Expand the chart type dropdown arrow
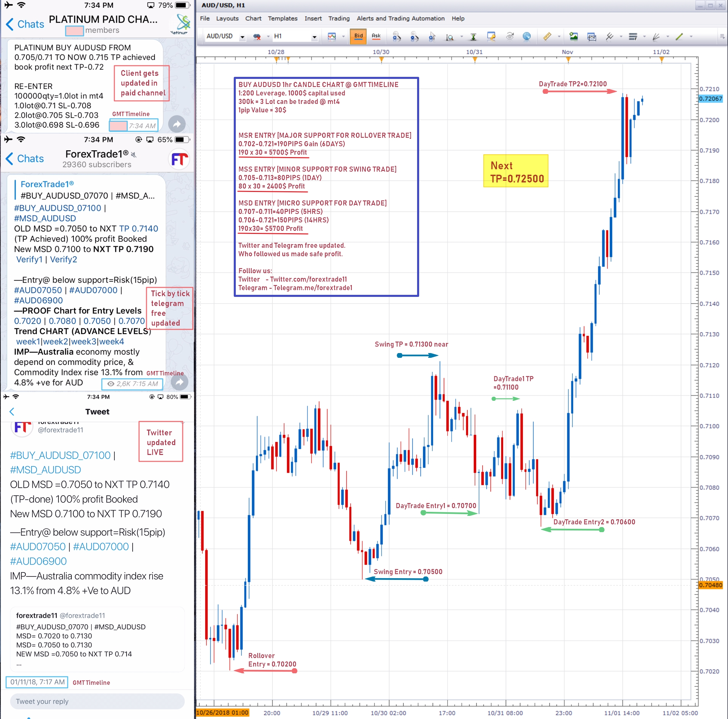 pyautogui.click(x=343, y=37)
